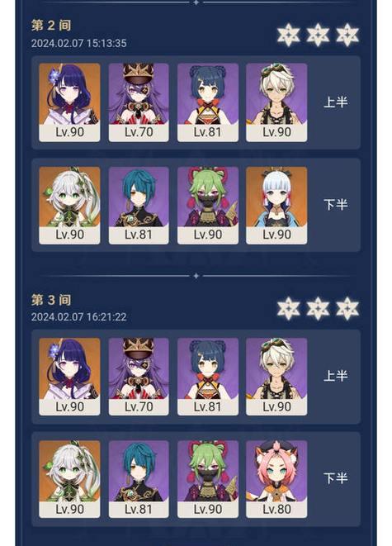The height and width of the screenshot is (546, 392).
Task: Click Kuki Shinobu portrait in 第 3 间 下半
Action: click(x=208, y=479)
